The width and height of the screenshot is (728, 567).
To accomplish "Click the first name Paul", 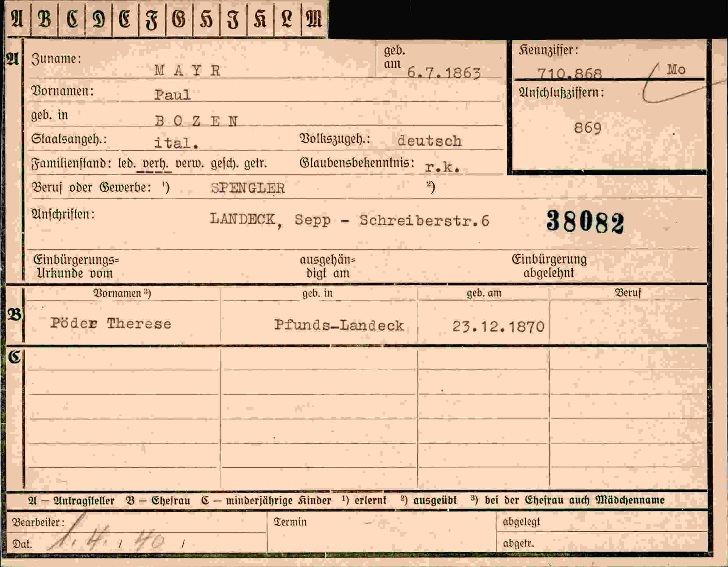I will [x=172, y=95].
